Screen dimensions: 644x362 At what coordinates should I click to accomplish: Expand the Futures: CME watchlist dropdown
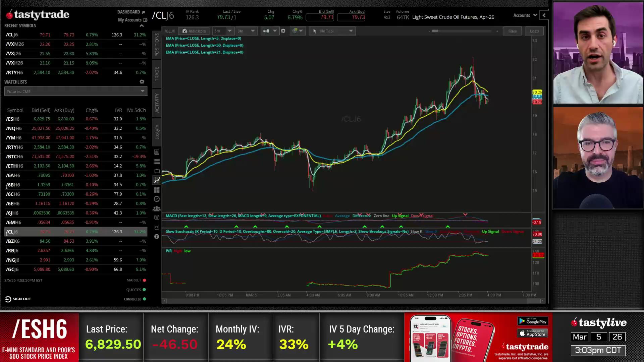[x=143, y=91]
